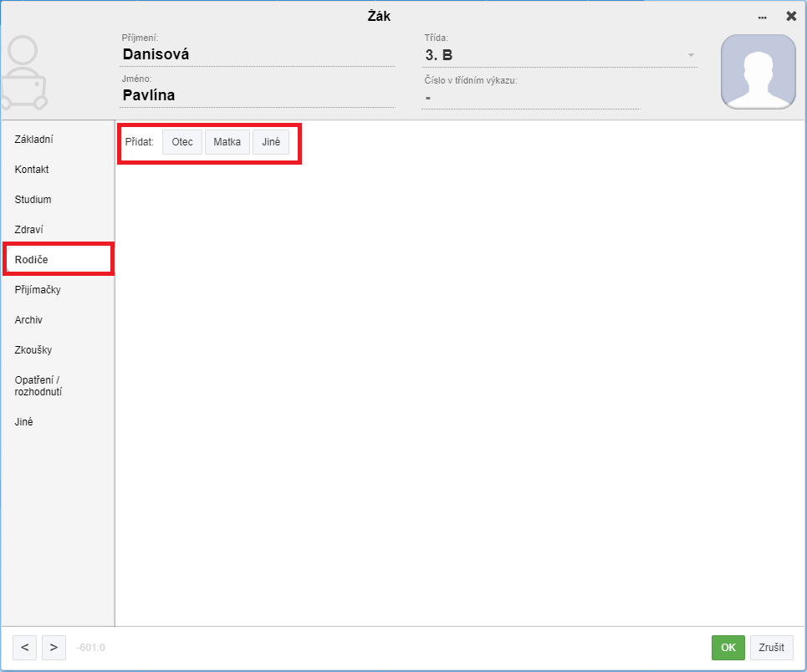This screenshot has height=672, width=807.
Task: Click the student profile photo placeholder
Action: pyautogui.click(x=758, y=72)
